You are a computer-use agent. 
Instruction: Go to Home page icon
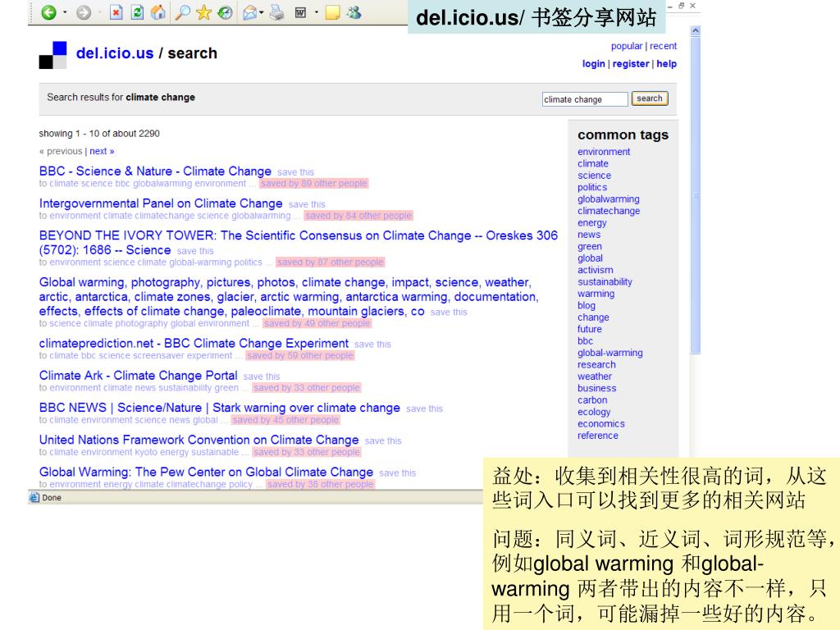pyautogui.click(x=158, y=12)
